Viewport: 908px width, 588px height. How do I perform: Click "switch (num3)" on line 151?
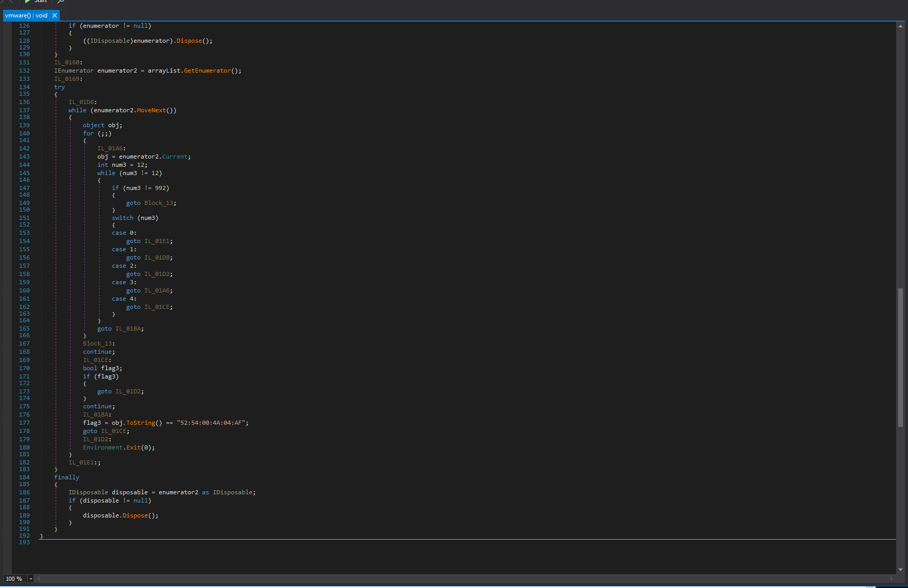[x=135, y=218]
